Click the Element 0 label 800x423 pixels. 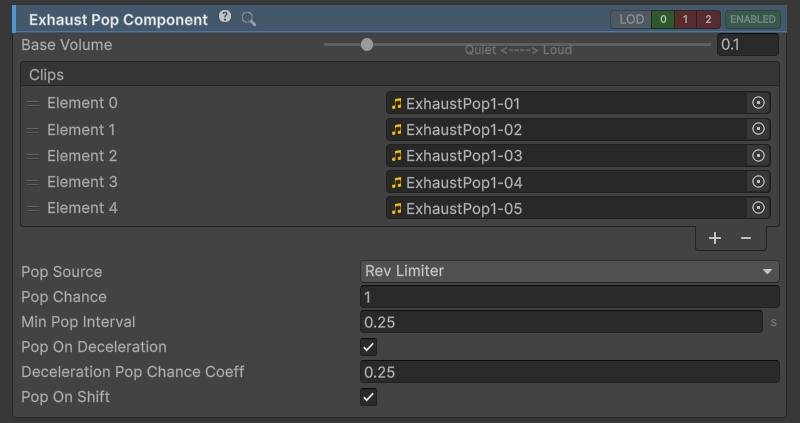[82, 103]
